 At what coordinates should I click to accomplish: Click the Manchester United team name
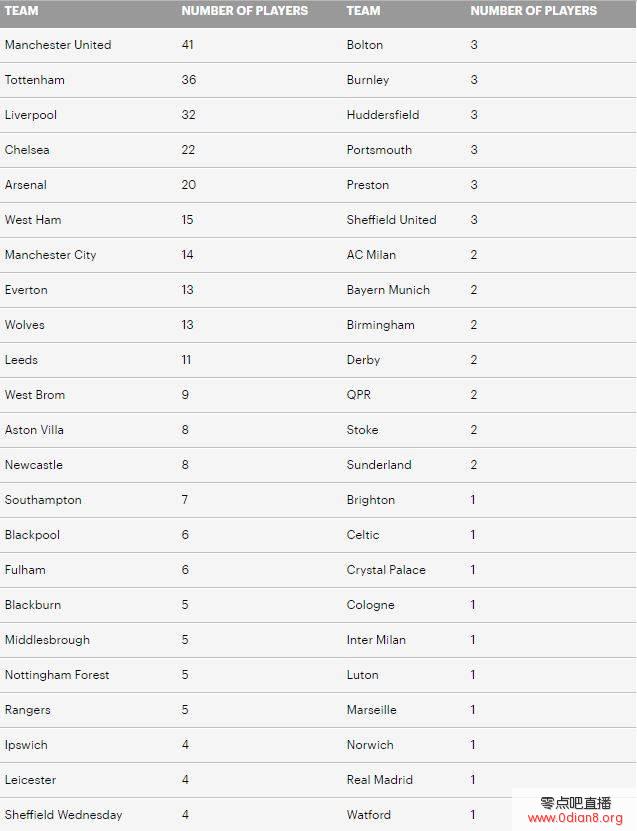58,45
